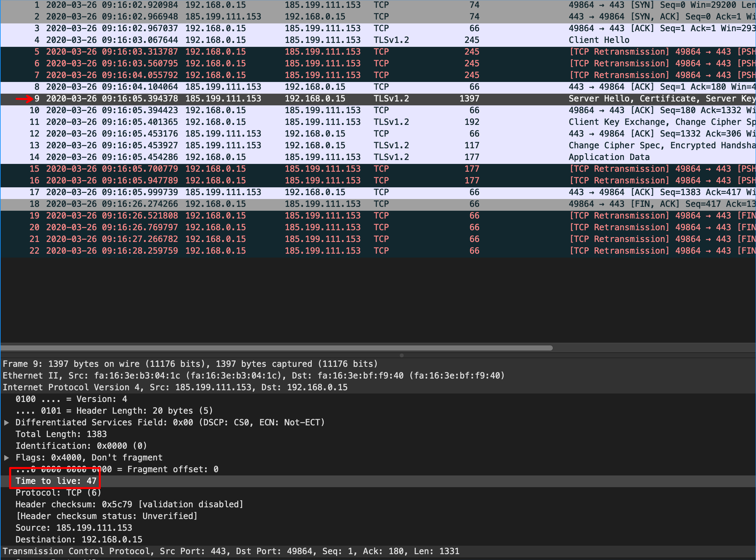Click the Time to live: 47 field

click(x=56, y=481)
